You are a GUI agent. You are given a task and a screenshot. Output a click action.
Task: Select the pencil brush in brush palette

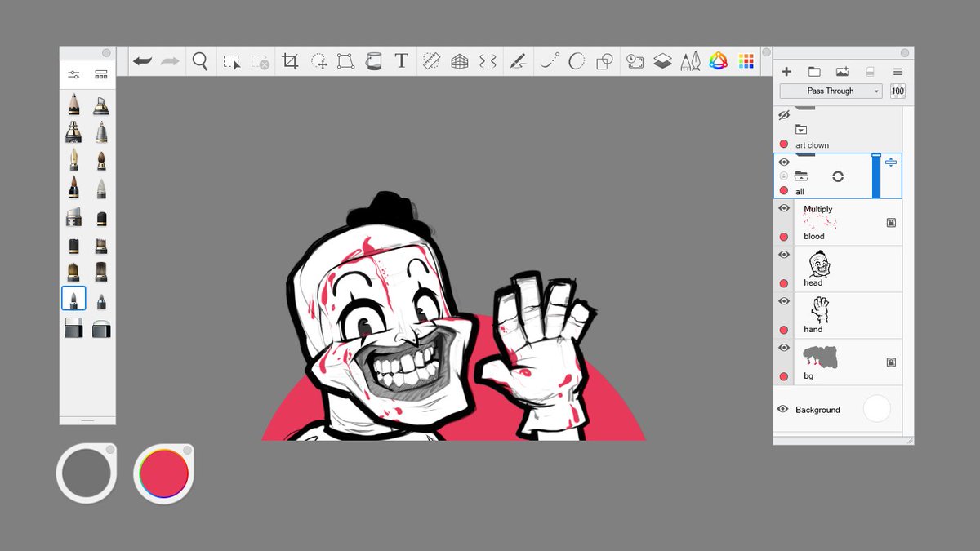click(x=73, y=104)
